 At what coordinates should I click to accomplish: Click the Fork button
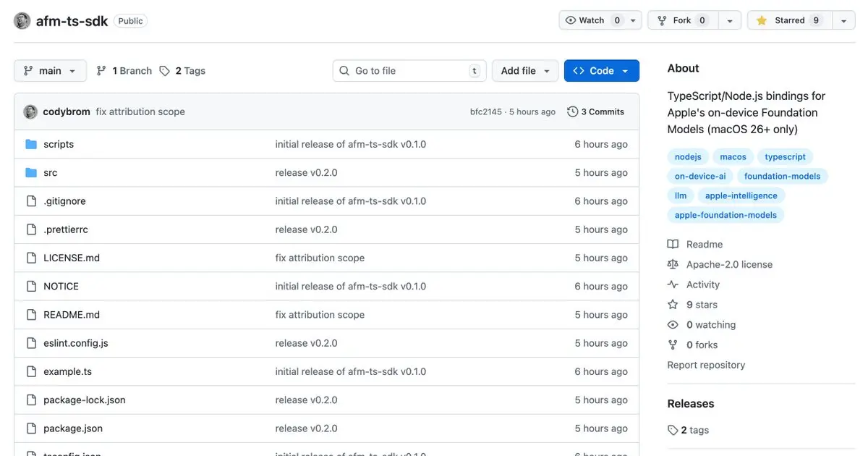click(682, 20)
